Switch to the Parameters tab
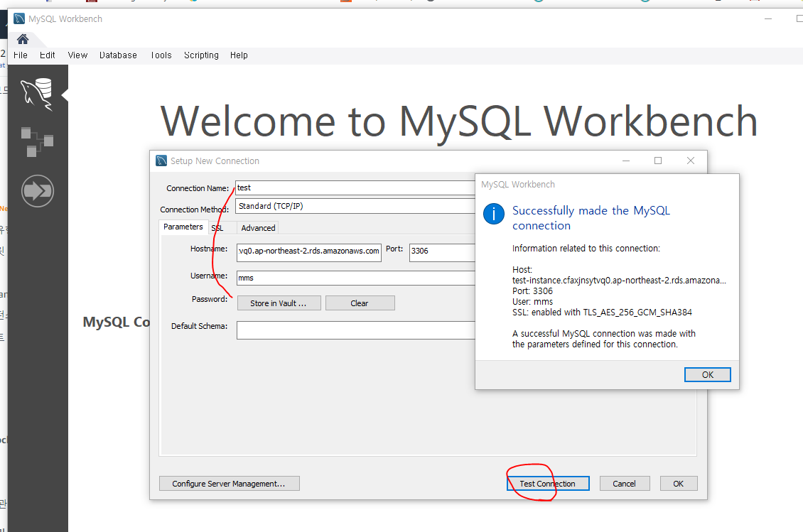803x532 pixels. [x=183, y=227]
